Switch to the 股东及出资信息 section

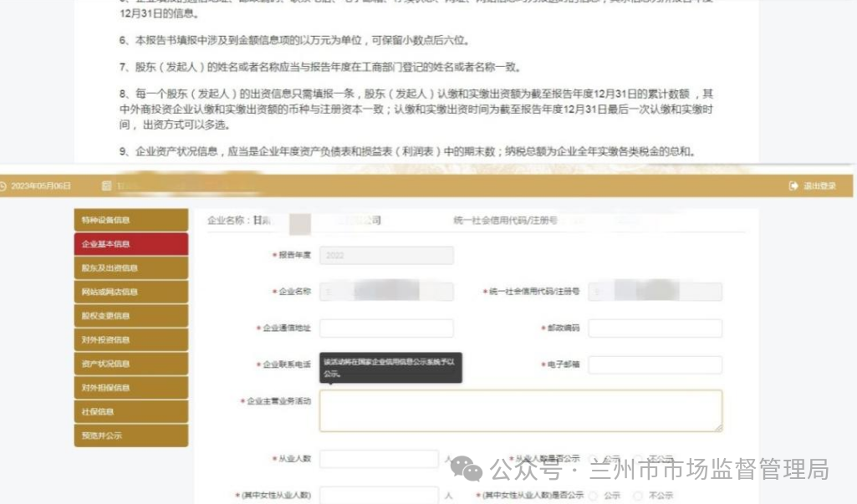click(130, 268)
